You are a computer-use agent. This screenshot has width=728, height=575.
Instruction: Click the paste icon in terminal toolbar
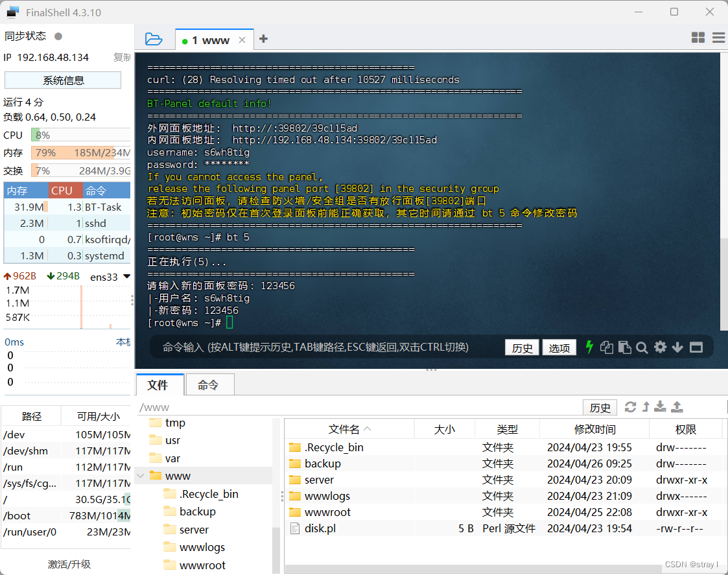click(x=624, y=347)
